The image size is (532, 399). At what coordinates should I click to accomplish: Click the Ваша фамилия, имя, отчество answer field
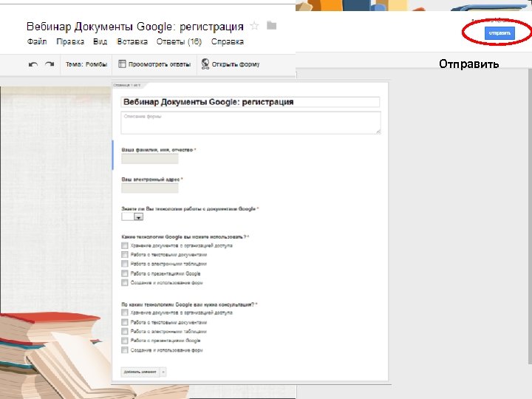click(x=149, y=159)
